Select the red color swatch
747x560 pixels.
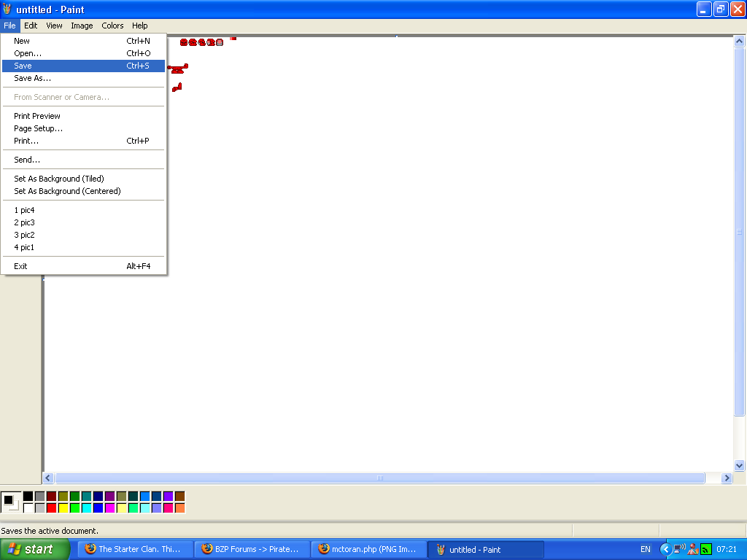click(52, 507)
